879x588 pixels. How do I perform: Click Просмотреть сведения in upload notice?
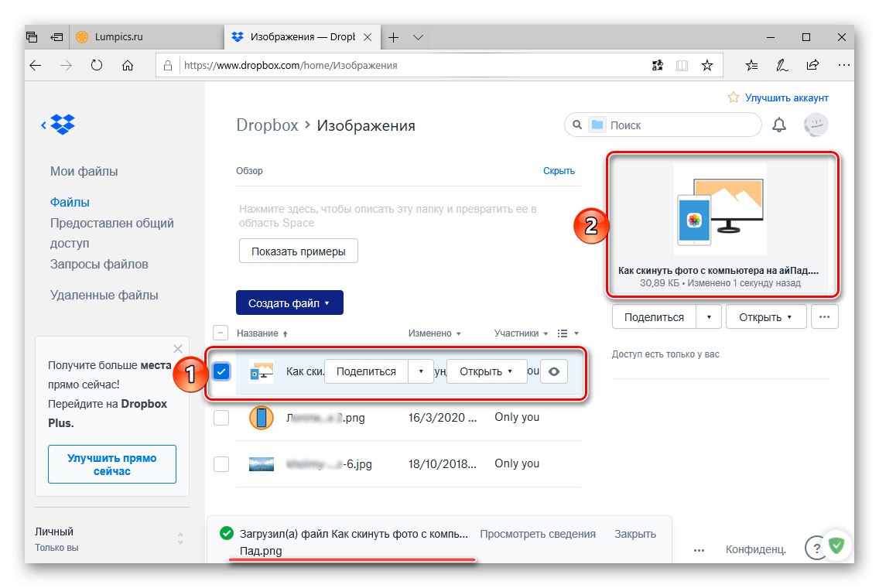point(538,534)
